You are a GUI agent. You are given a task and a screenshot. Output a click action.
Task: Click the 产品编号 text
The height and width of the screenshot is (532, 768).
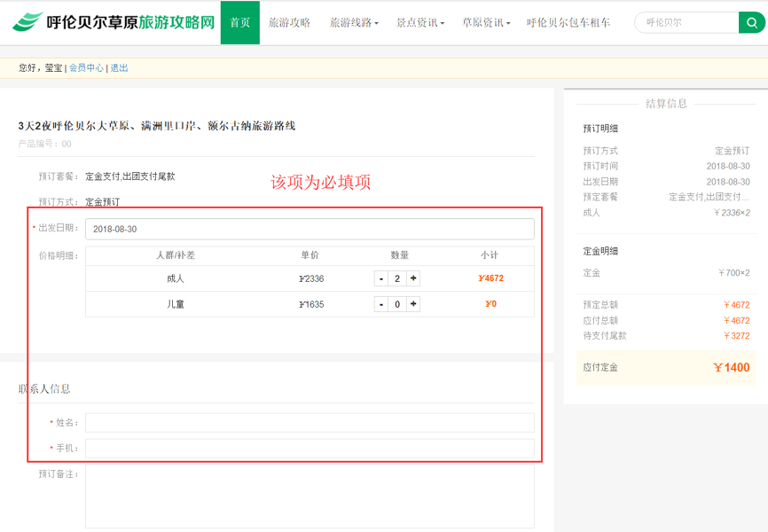[x=44, y=144]
